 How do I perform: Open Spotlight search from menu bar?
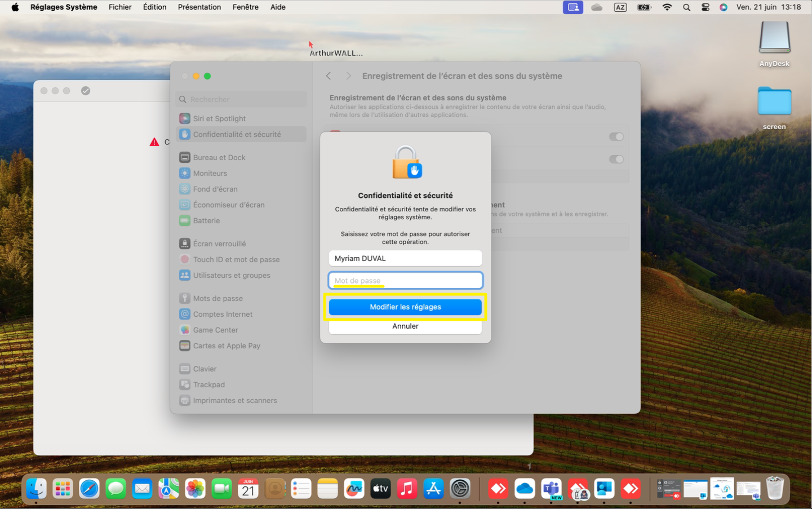[686, 7]
